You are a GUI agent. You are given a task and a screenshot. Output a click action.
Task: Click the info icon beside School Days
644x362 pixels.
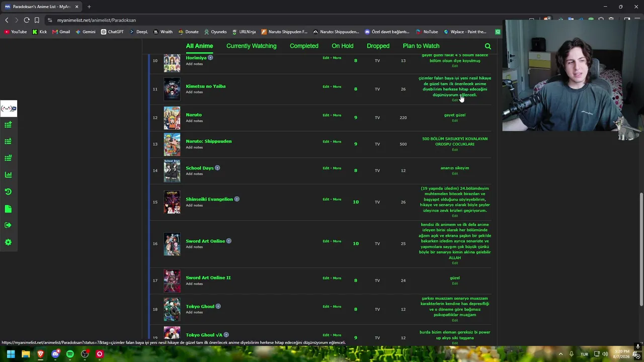[x=217, y=168]
